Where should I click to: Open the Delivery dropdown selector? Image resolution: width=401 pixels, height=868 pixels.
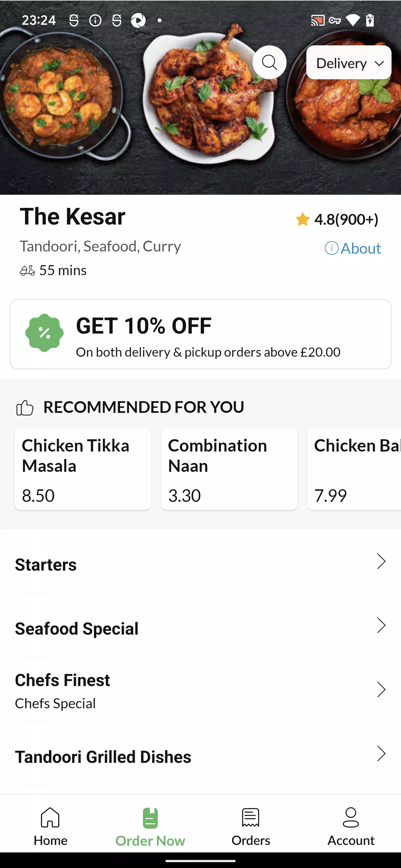point(348,63)
